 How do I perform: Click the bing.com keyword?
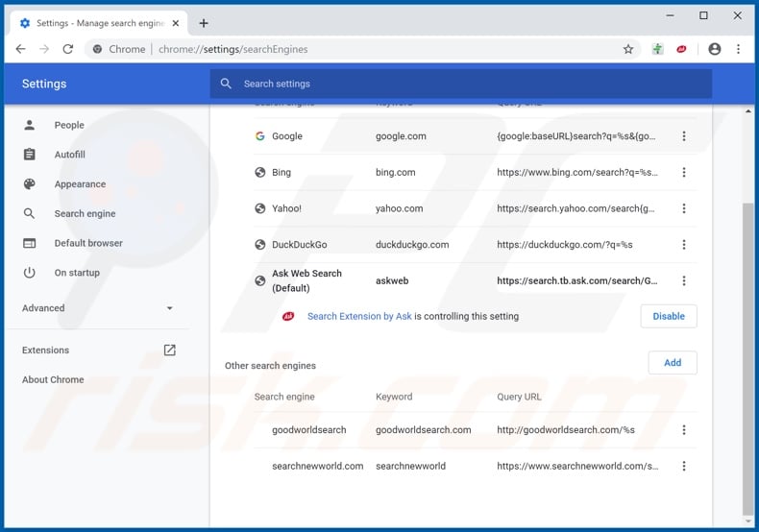[396, 172]
